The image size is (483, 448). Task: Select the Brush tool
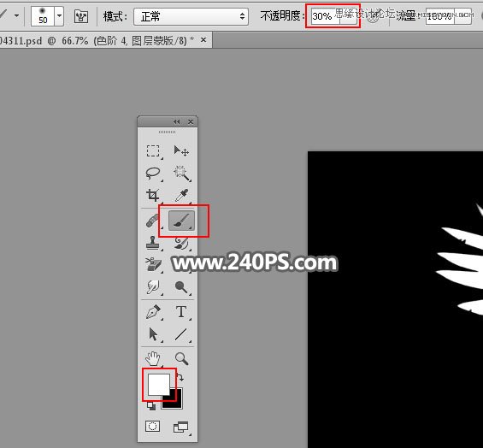[181, 221]
